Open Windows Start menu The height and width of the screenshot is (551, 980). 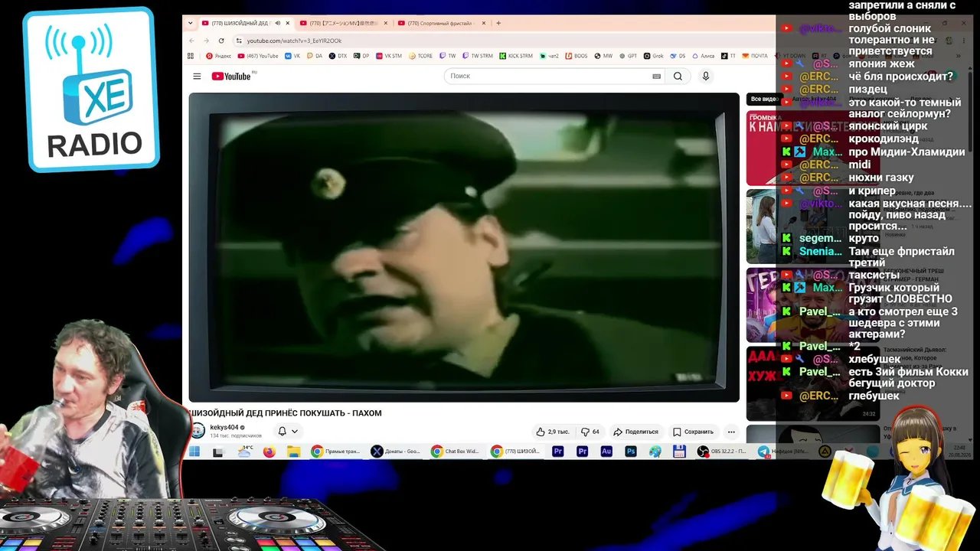click(194, 452)
